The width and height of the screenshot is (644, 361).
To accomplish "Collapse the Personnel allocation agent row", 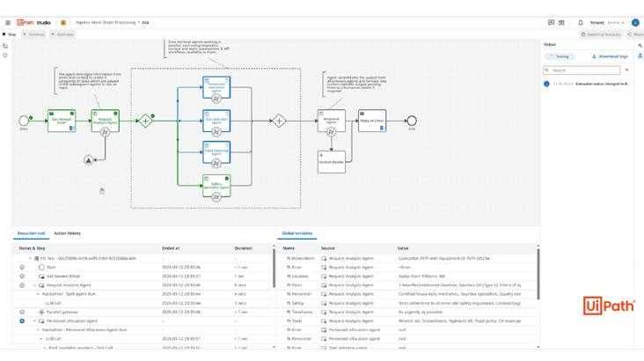I will tap(34, 320).
